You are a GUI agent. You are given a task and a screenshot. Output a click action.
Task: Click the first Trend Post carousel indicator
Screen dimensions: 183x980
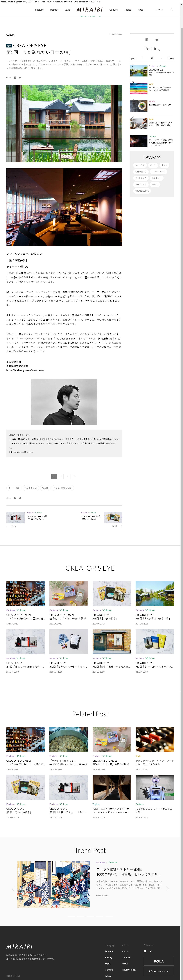(x=71, y=916)
